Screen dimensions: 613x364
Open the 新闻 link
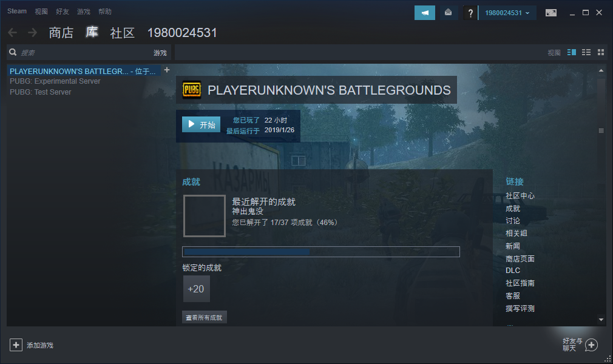[513, 246]
